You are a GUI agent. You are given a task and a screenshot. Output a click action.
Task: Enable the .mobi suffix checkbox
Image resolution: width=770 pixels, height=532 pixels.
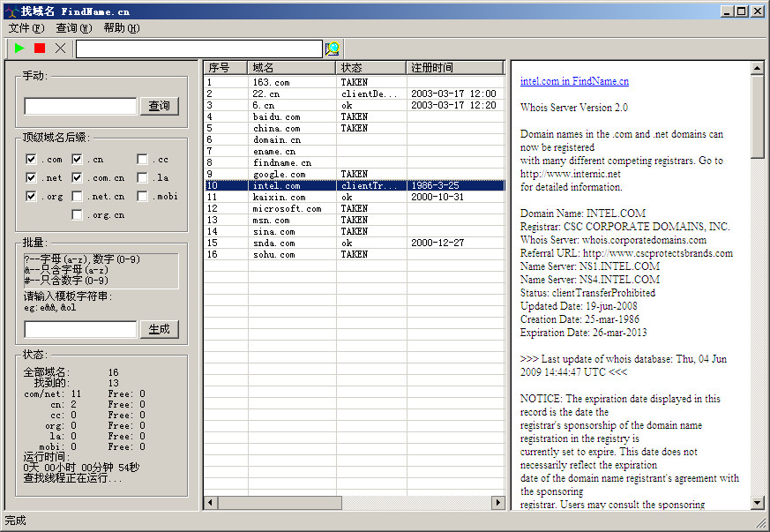pyautogui.click(x=142, y=196)
